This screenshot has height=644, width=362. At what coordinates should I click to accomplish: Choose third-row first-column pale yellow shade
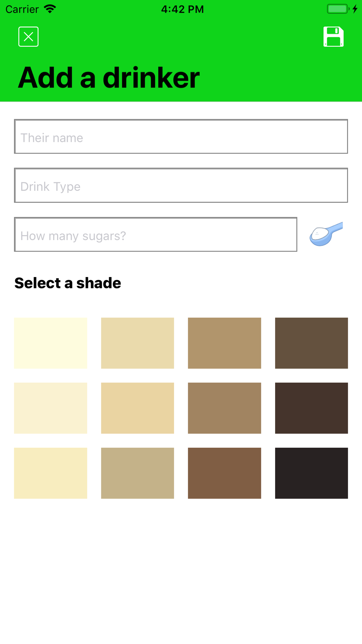point(51,473)
